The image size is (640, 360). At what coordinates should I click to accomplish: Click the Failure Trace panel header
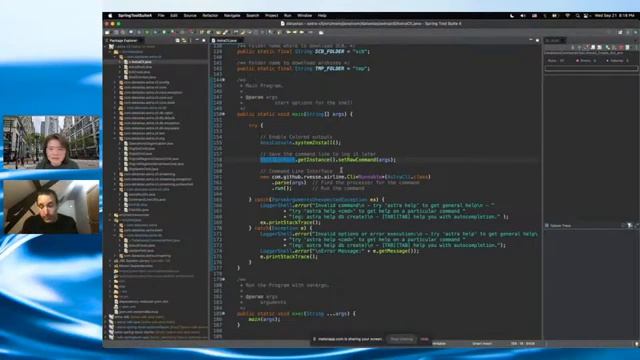point(560,225)
